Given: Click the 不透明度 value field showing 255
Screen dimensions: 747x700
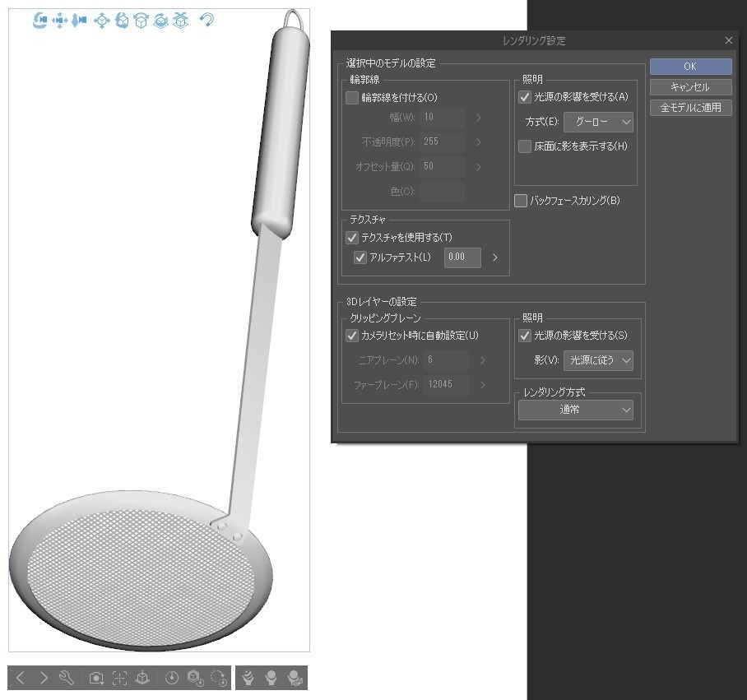Looking at the screenshot, I should 442,142.
